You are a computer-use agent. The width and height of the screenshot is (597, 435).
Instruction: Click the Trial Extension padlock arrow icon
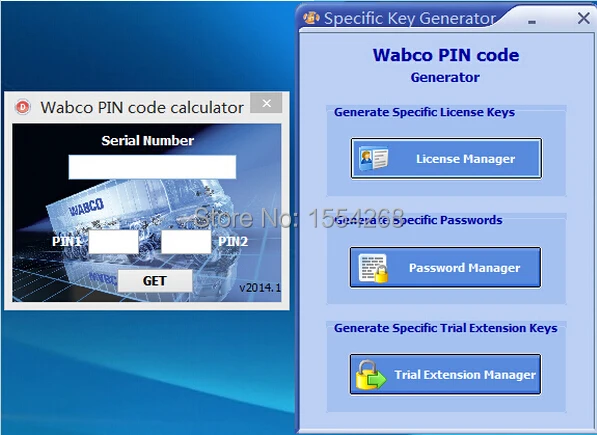pos(371,375)
